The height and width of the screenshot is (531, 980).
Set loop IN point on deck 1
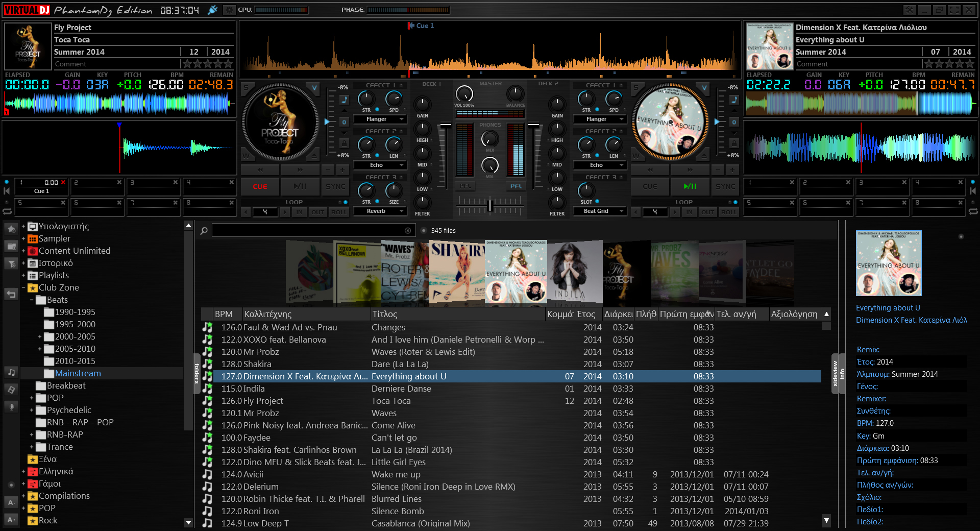299,212
